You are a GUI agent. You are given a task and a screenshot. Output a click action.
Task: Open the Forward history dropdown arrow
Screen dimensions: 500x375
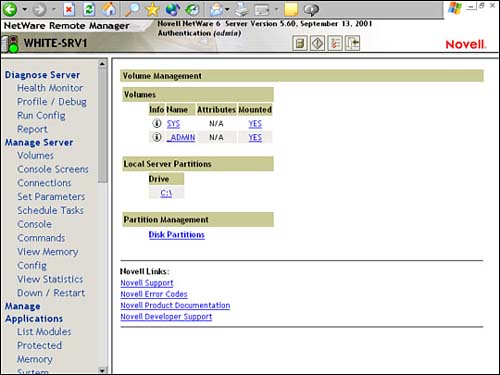54,9
